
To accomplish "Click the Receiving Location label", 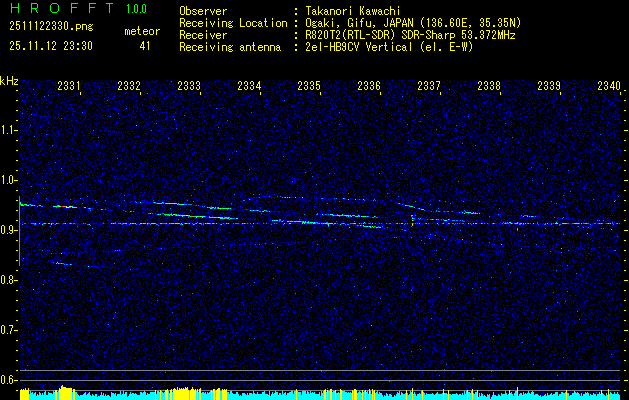I will 233,23.
